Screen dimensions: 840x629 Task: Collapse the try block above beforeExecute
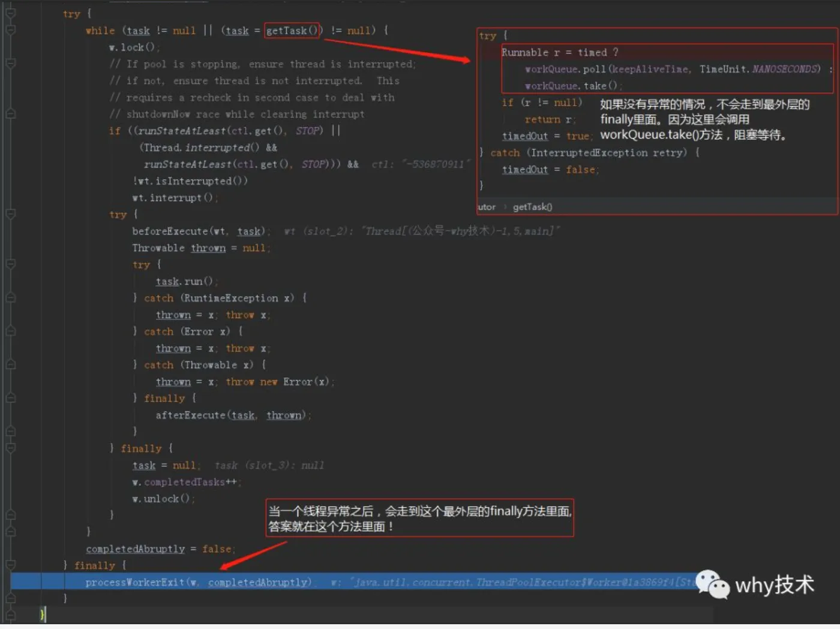point(10,214)
